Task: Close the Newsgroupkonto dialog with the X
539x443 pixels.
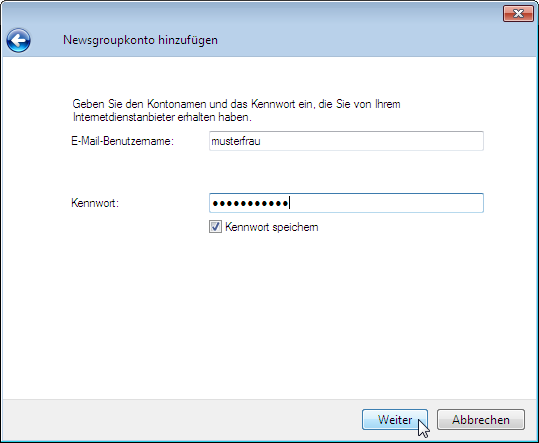Action: [x=518, y=13]
